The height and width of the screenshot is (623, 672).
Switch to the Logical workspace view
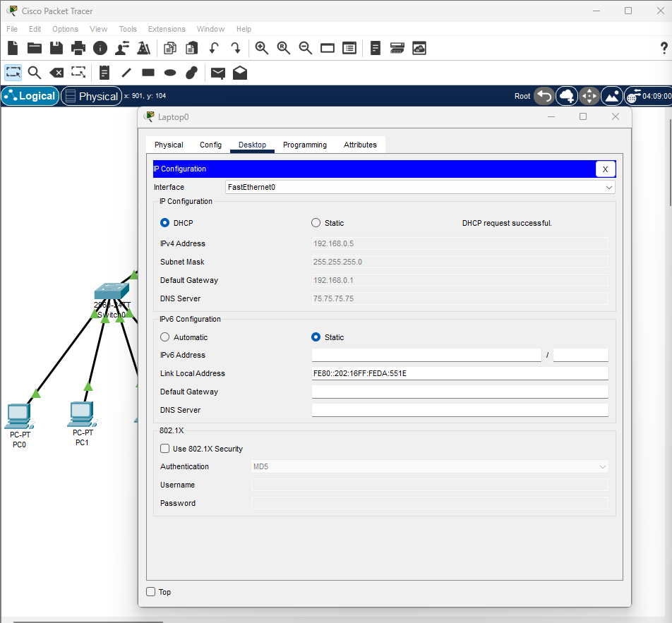point(30,96)
